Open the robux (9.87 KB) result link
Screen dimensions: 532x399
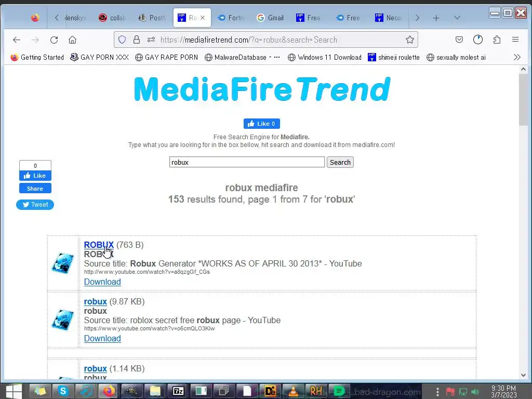click(96, 301)
